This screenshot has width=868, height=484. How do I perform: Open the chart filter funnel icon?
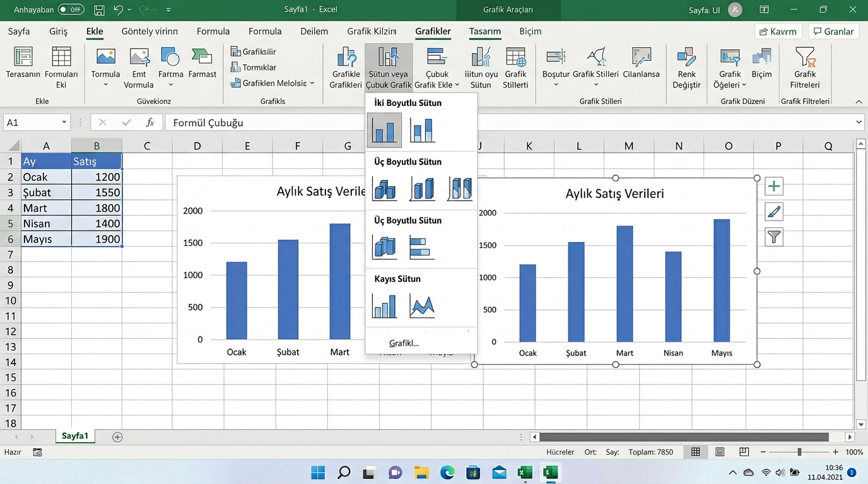(774, 237)
